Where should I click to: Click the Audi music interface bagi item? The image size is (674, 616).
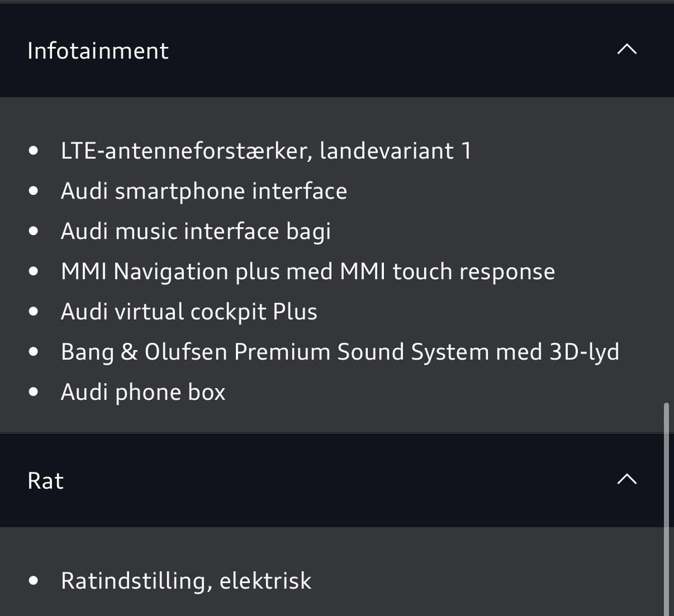(x=196, y=230)
